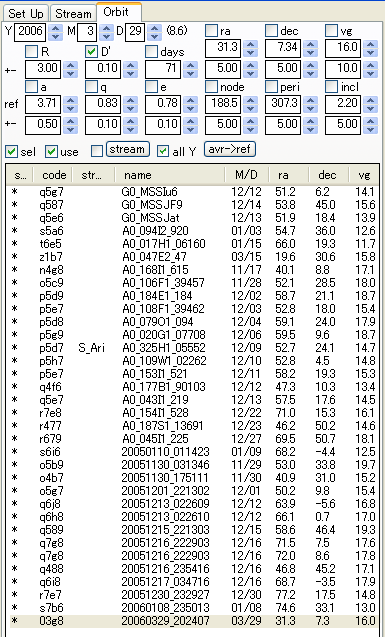This screenshot has width=385, height=637.
Task: Increase the ra value 31.3 spinner up
Action: tap(251, 44)
